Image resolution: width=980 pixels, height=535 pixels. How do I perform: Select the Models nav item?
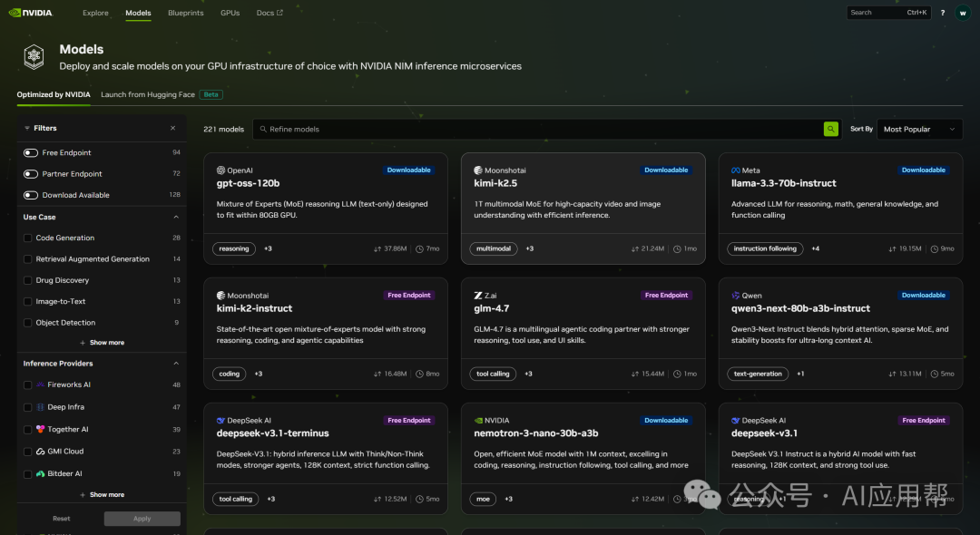(138, 13)
